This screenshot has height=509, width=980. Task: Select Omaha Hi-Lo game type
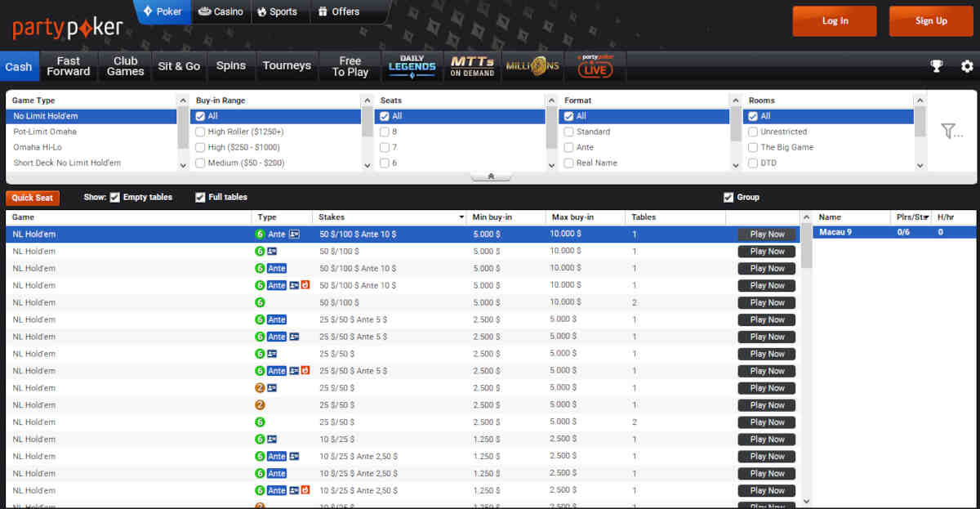(91, 147)
